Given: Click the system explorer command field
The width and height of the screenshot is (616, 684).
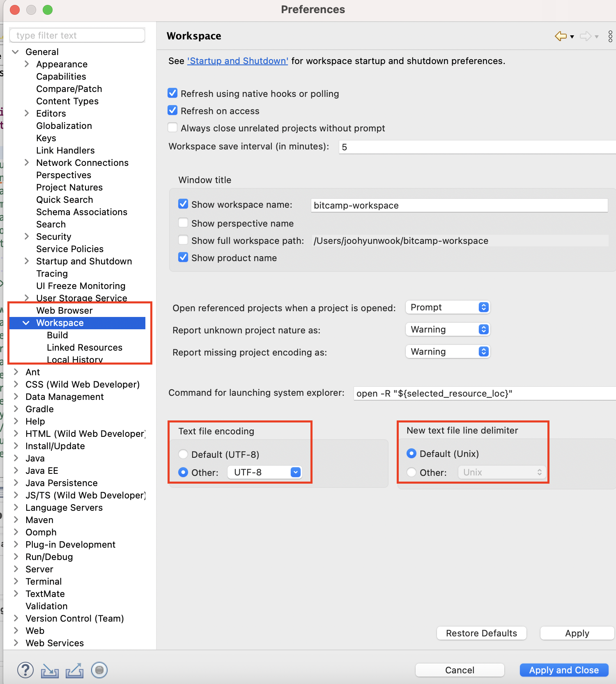Looking at the screenshot, I should click(x=485, y=393).
